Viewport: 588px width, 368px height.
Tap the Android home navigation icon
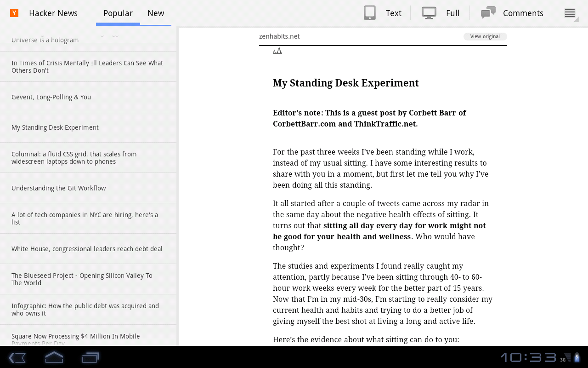click(x=54, y=357)
